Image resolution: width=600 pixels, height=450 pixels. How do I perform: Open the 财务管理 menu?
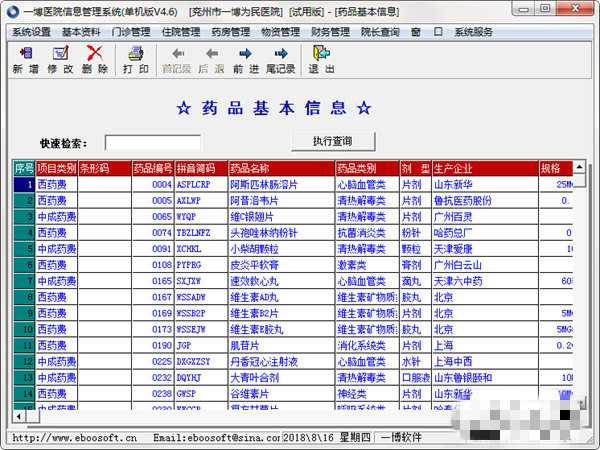pyautogui.click(x=330, y=32)
